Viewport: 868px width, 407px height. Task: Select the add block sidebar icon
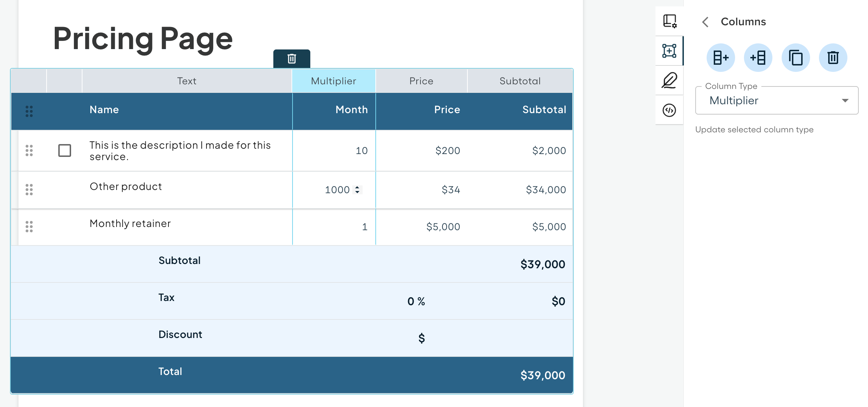(669, 51)
